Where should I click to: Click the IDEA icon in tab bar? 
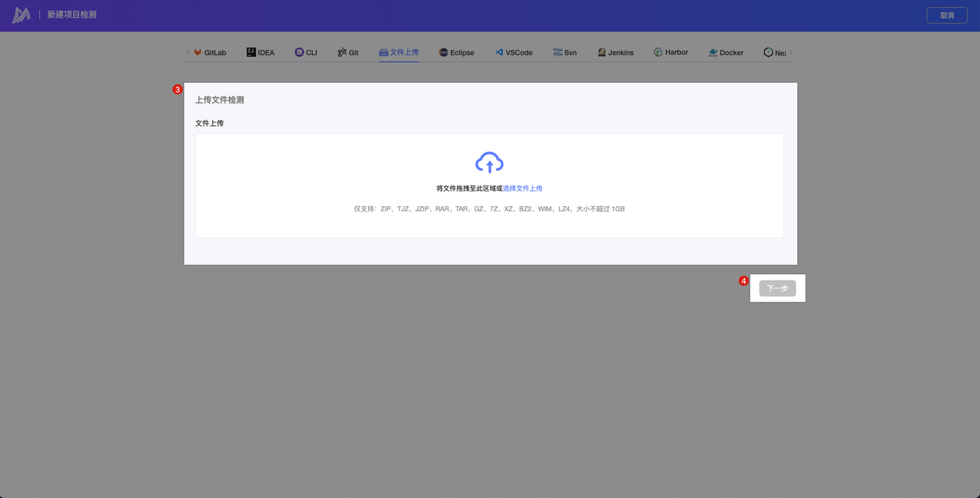tap(251, 53)
